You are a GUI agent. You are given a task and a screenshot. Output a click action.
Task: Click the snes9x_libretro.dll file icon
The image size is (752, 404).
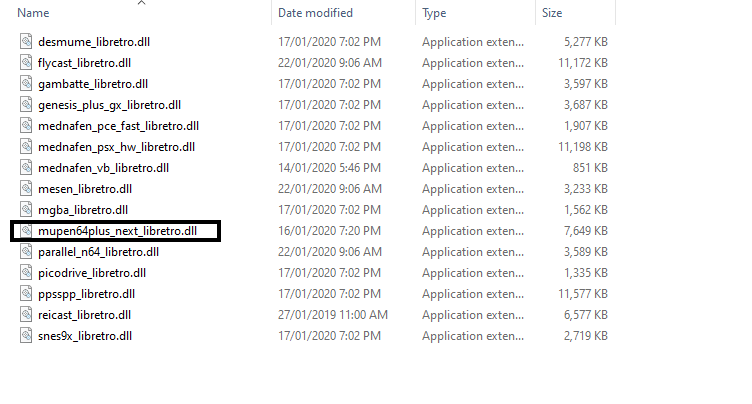coord(26,335)
